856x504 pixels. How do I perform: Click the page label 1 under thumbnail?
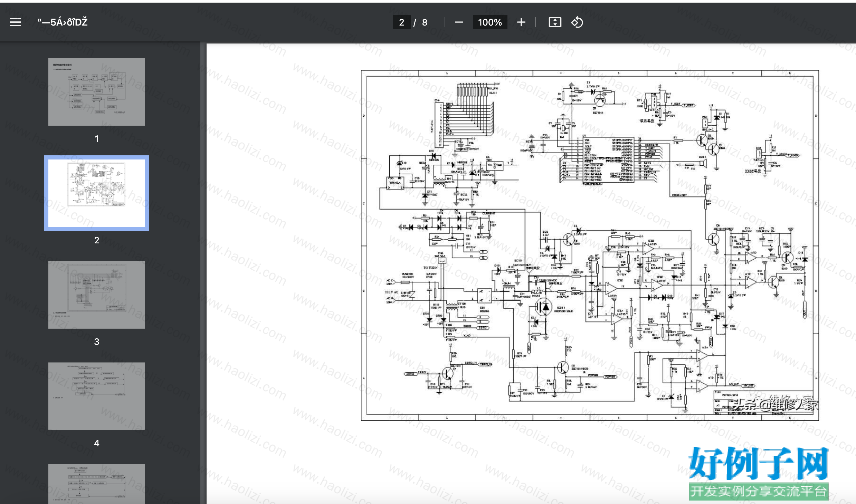click(97, 139)
